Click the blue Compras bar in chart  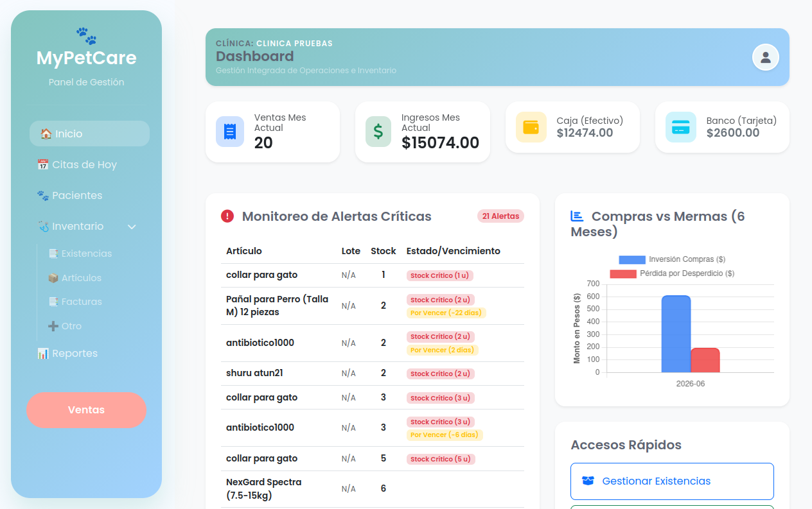(x=676, y=334)
